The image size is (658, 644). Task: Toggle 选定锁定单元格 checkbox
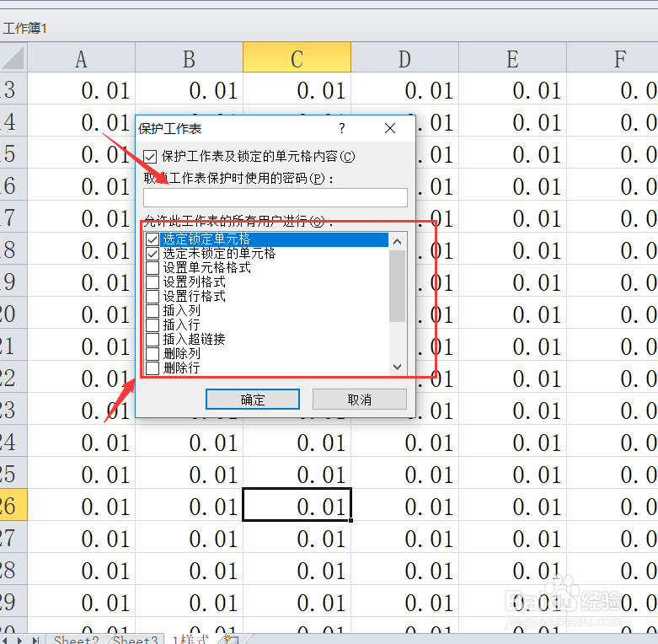pyautogui.click(x=152, y=239)
